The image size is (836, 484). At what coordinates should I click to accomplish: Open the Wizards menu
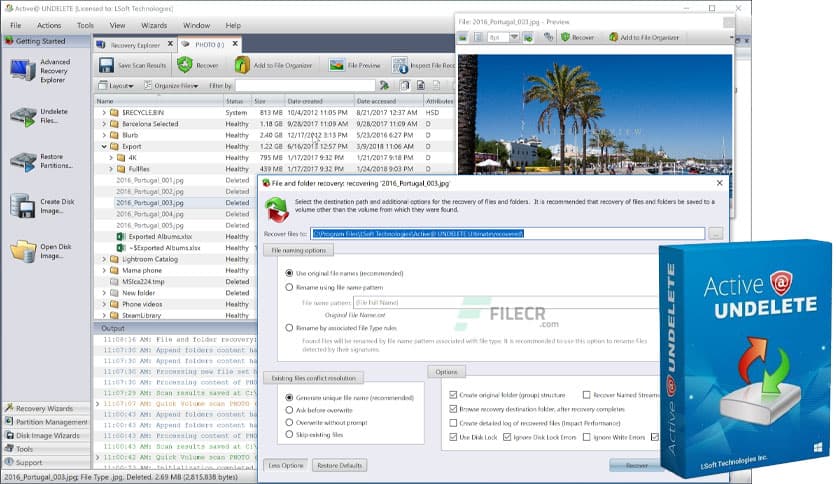pyautogui.click(x=155, y=25)
